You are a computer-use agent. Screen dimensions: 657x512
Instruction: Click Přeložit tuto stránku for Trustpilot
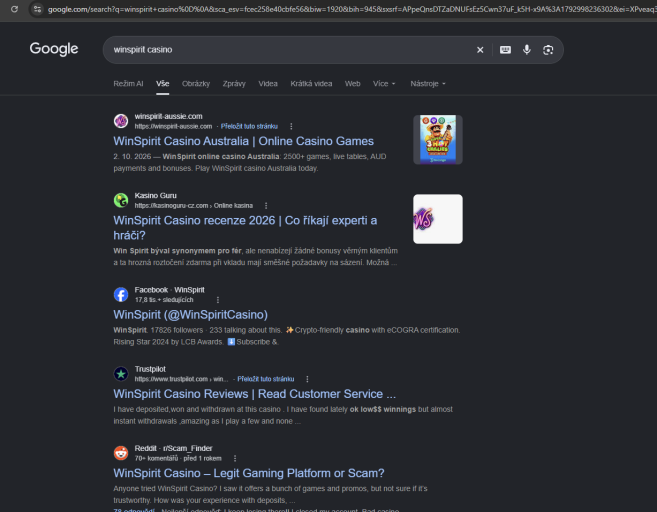coord(266,379)
